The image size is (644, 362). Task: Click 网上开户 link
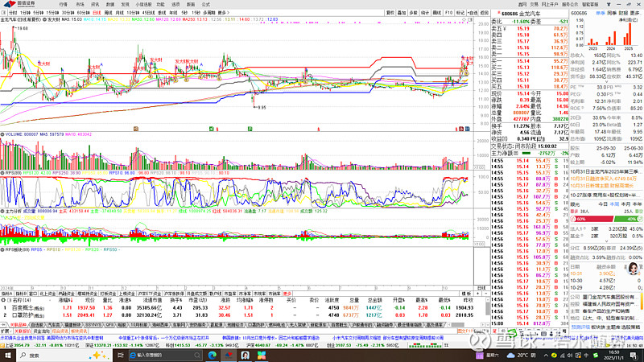550,5
